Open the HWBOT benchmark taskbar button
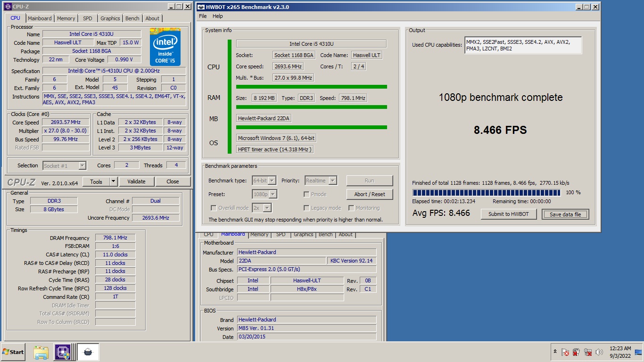This screenshot has height=362, width=644. 88,352
